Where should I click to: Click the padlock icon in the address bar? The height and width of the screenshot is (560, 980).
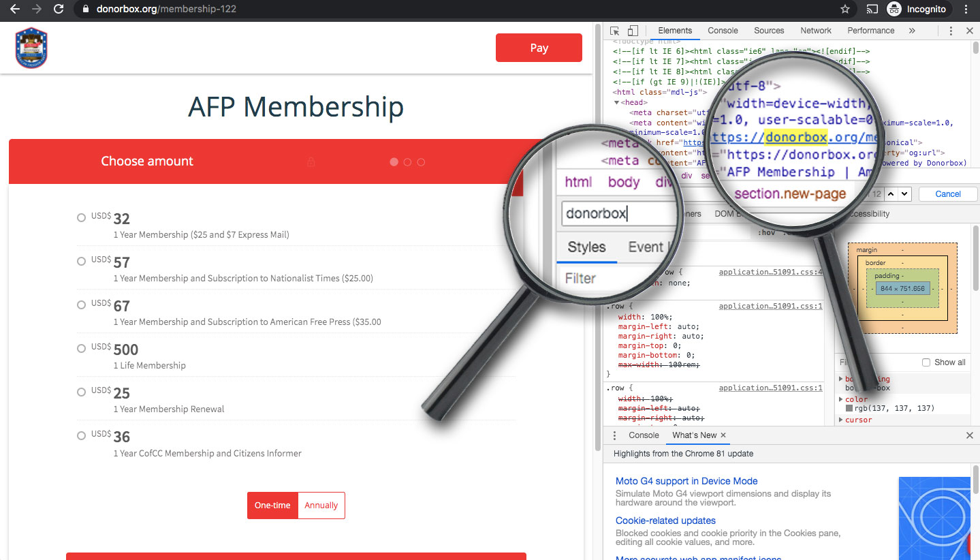click(85, 10)
